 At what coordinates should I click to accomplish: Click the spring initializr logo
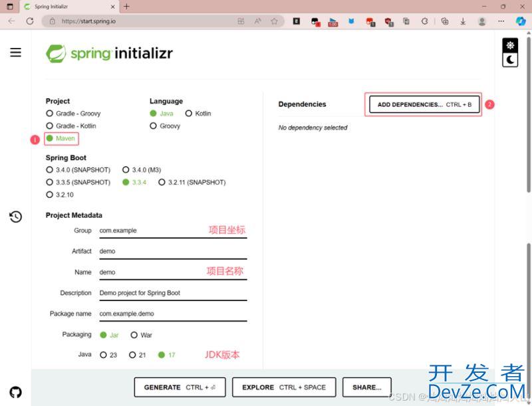pos(109,53)
